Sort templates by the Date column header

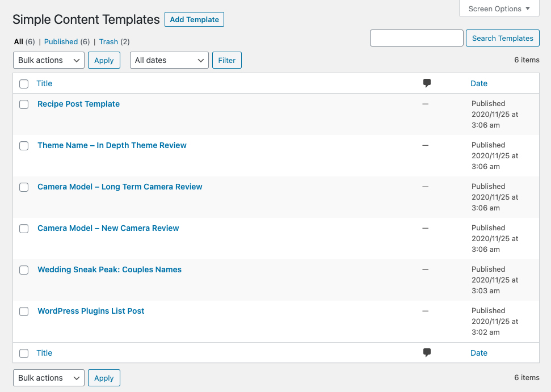tap(478, 83)
